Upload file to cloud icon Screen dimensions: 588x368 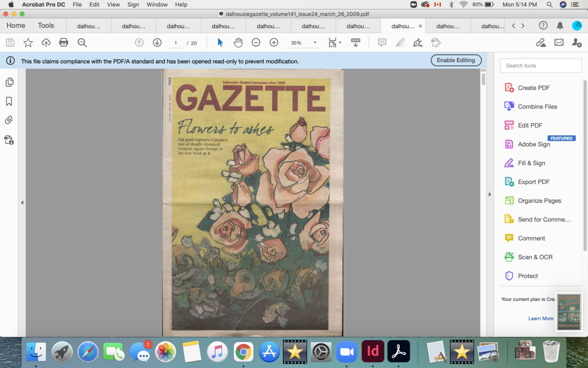click(46, 42)
